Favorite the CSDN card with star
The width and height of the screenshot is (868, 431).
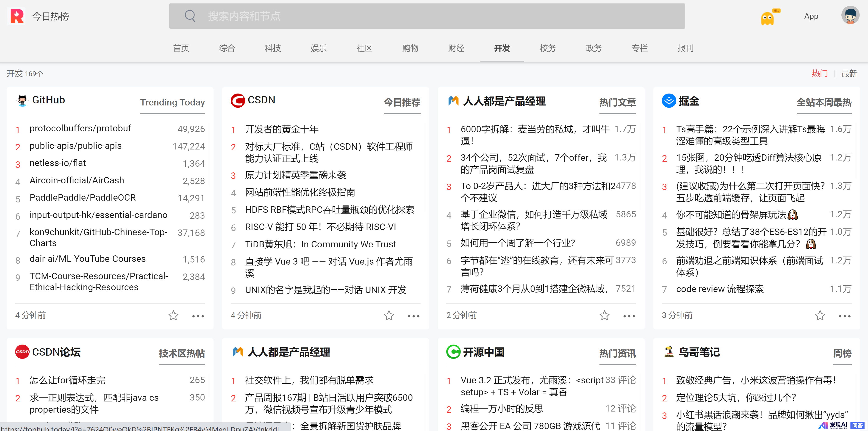tap(389, 315)
